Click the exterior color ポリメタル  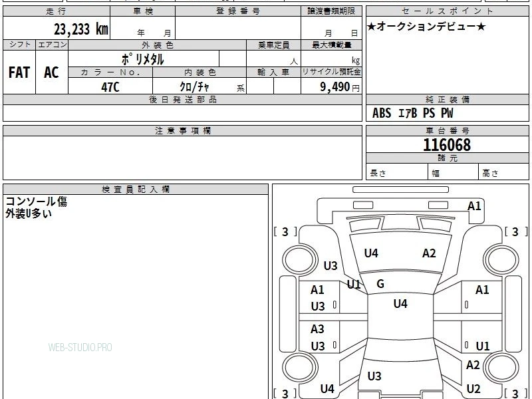[x=143, y=59]
